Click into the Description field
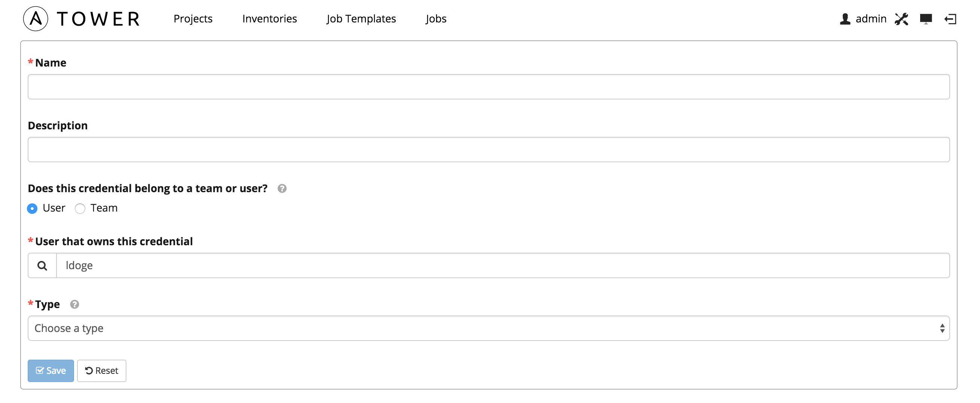Image resolution: width=980 pixels, height=403 pixels. (x=489, y=150)
